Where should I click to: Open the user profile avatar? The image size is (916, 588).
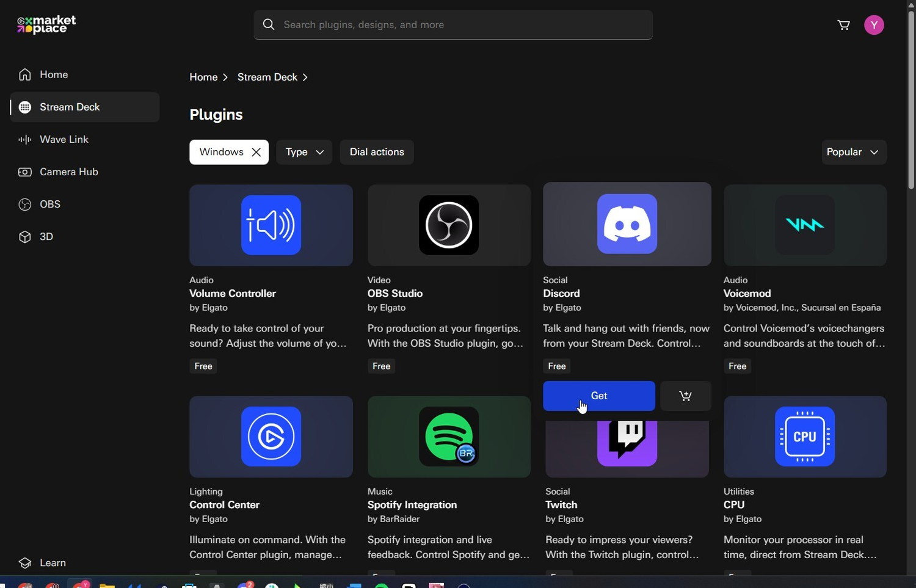coord(874,25)
